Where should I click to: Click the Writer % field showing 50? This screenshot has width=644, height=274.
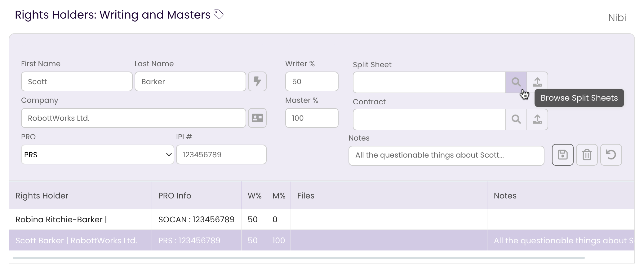coord(312,81)
